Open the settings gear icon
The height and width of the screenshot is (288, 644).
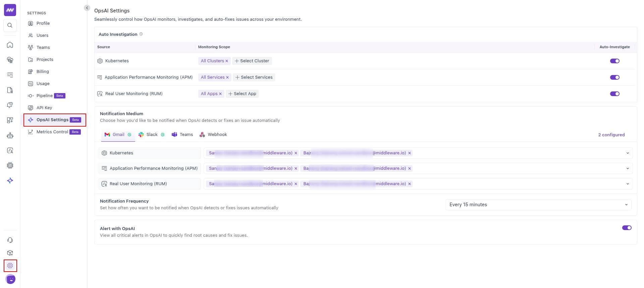coord(10,266)
